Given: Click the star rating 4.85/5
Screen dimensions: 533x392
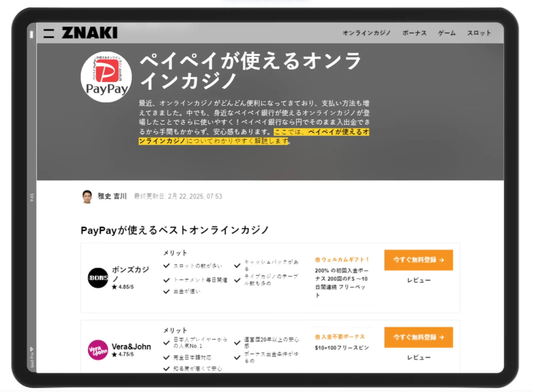Looking at the screenshot, I should pyautogui.click(x=123, y=287).
